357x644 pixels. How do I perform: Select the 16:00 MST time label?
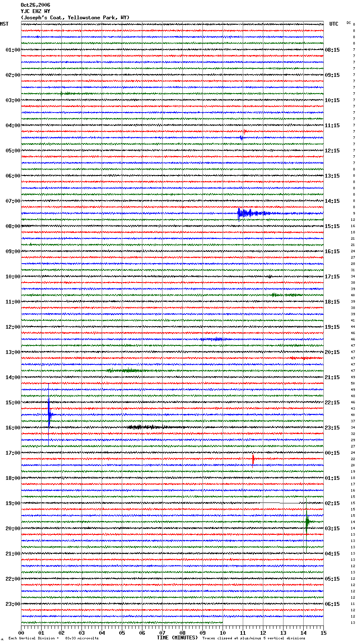[13, 428]
